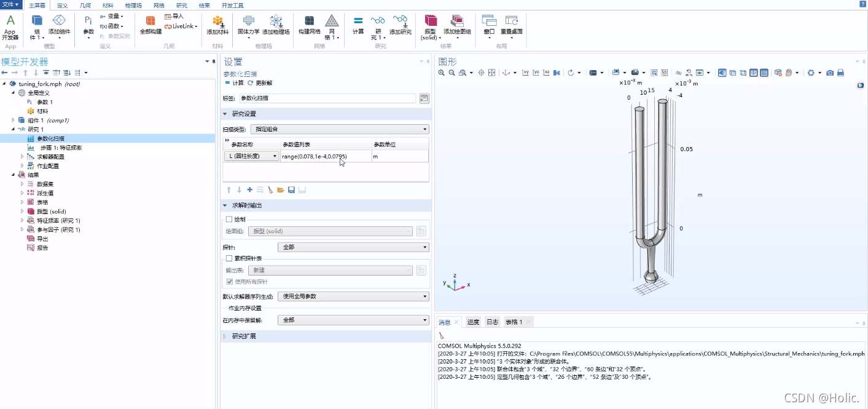The width and height of the screenshot is (868, 409).
Task: Take a snapshot with the camera icon
Action: point(831,73)
